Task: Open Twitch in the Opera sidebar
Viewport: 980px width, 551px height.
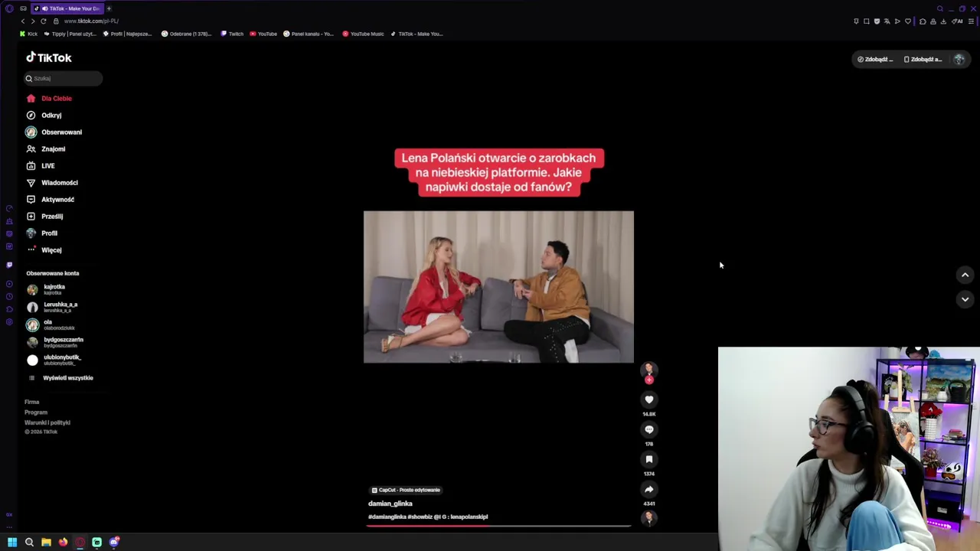Action: click(9, 265)
